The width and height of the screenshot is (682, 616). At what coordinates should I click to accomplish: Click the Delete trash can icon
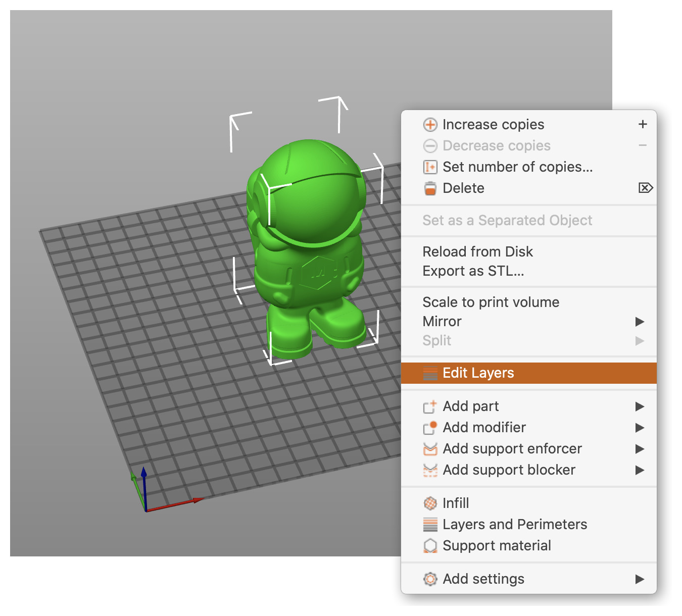pyautogui.click(x=430, y=188)
